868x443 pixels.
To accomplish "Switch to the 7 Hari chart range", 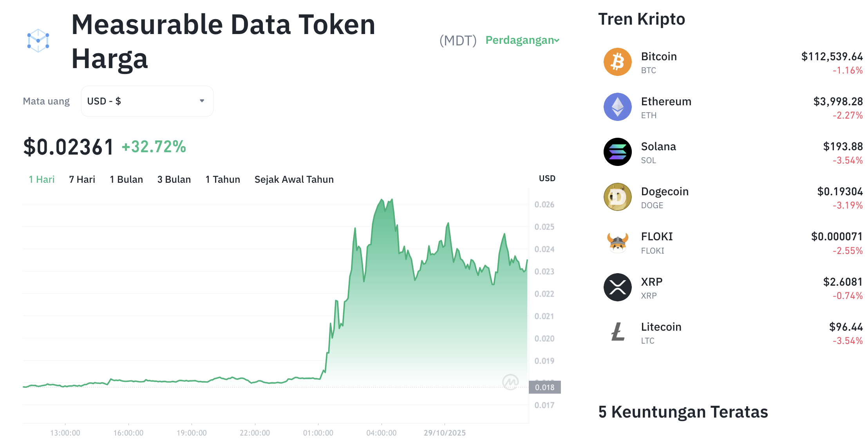I will click(82, 180).
